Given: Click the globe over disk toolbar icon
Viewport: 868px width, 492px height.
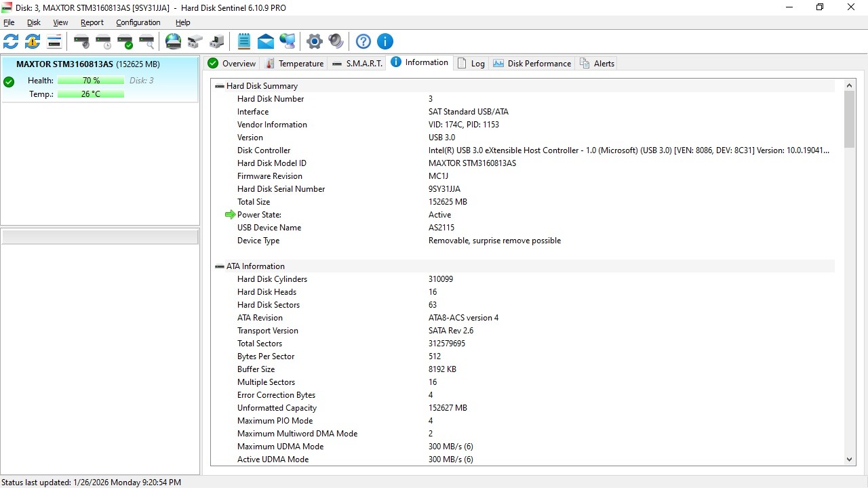Looking at the screenshot, I should (x=174, y=42).
